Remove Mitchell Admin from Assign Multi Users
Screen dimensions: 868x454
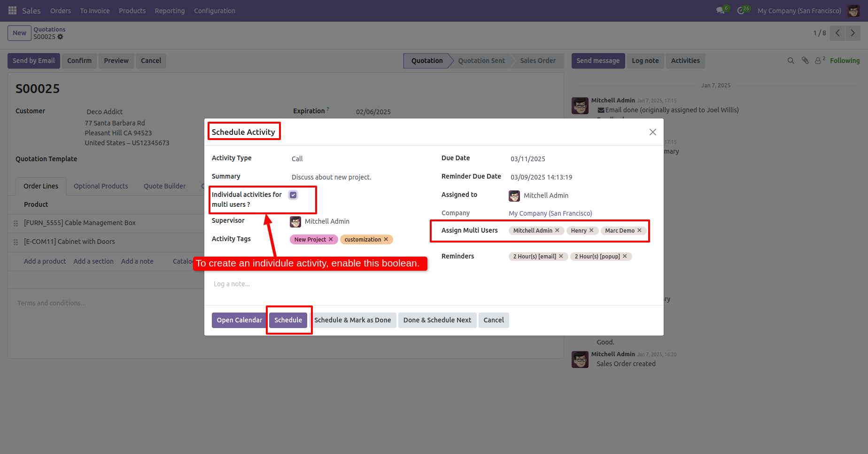(x=557, y=230)
